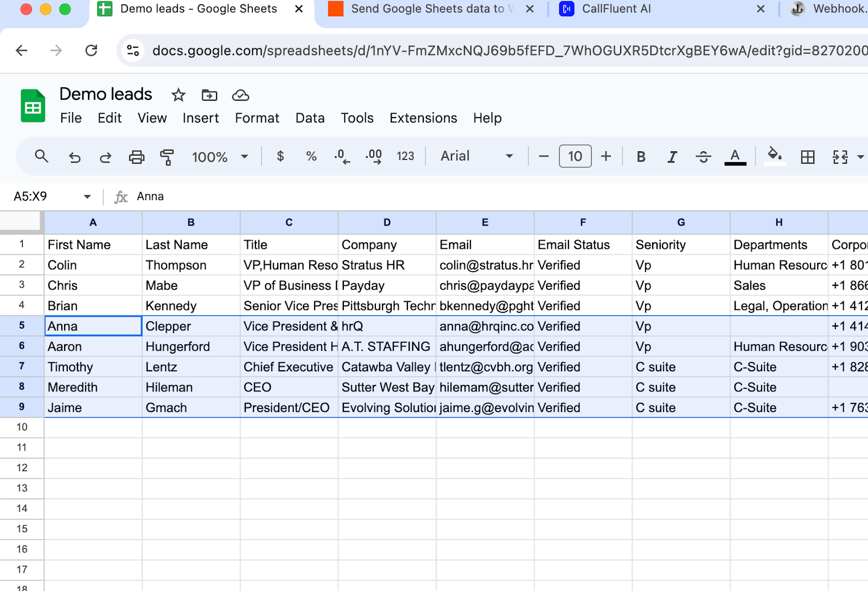868x591 pixels.
Task: Click the merge cells icon
Action: pos(840,157)
